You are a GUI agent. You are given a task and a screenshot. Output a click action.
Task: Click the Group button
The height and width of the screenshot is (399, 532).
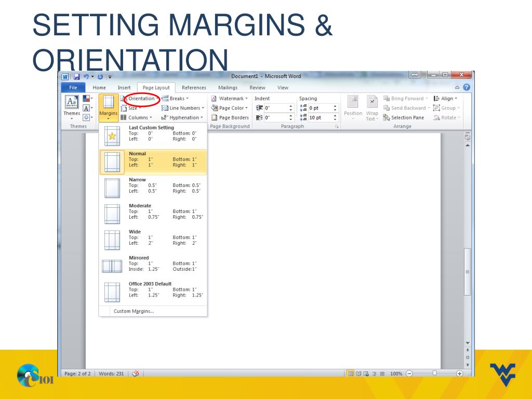pos(446,108)
